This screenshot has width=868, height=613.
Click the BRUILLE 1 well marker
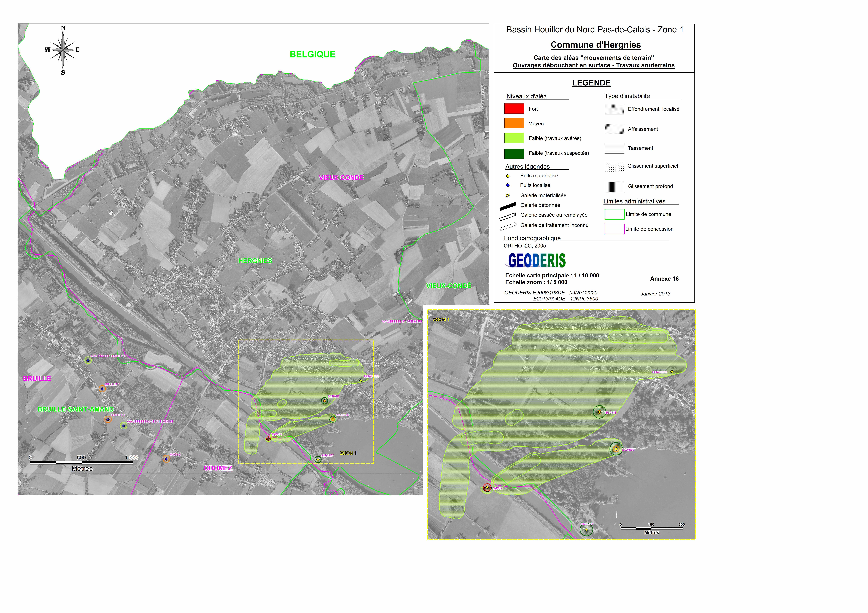(102, 389)
